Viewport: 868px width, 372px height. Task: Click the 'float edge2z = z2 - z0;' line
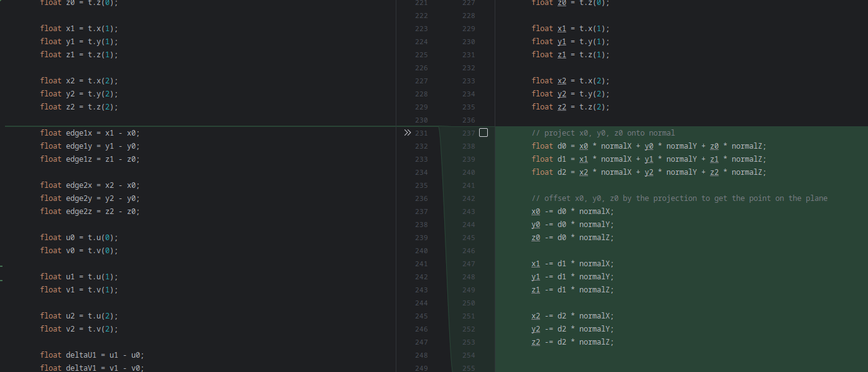click(x=90, y=212)
